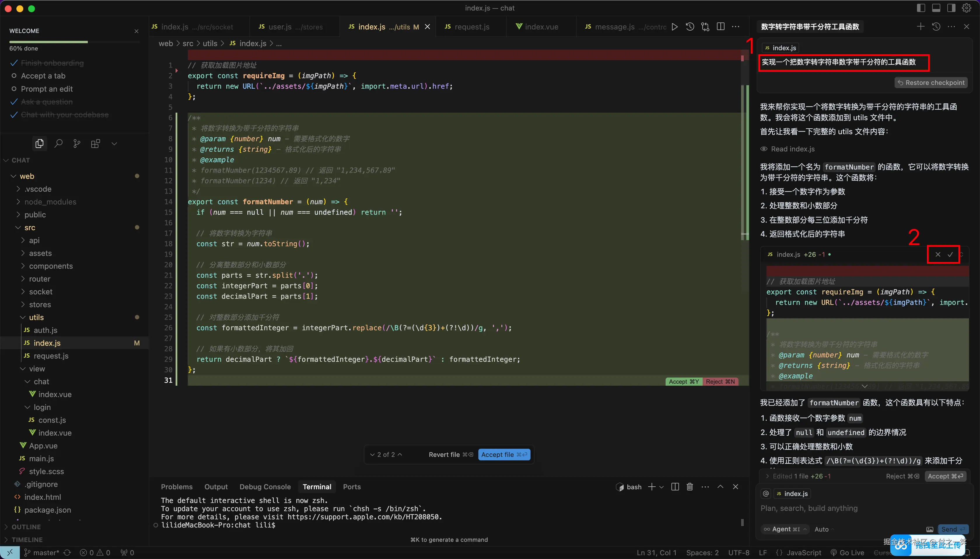The height and width of the screenshot is (559, 980).
Task: Open the Agent mode dropdown
Action: pos(785,529)
